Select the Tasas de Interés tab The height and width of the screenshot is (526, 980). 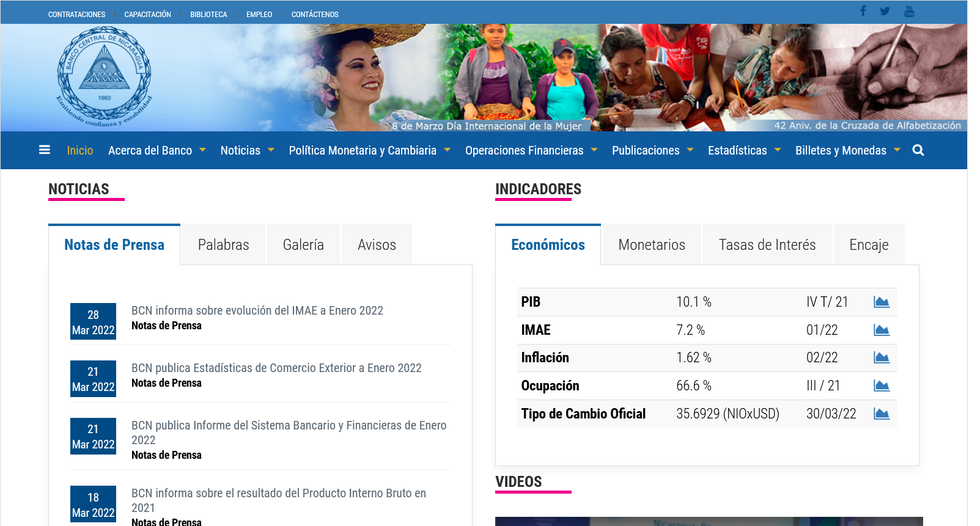pyautogui.click(x=767, y=245)
